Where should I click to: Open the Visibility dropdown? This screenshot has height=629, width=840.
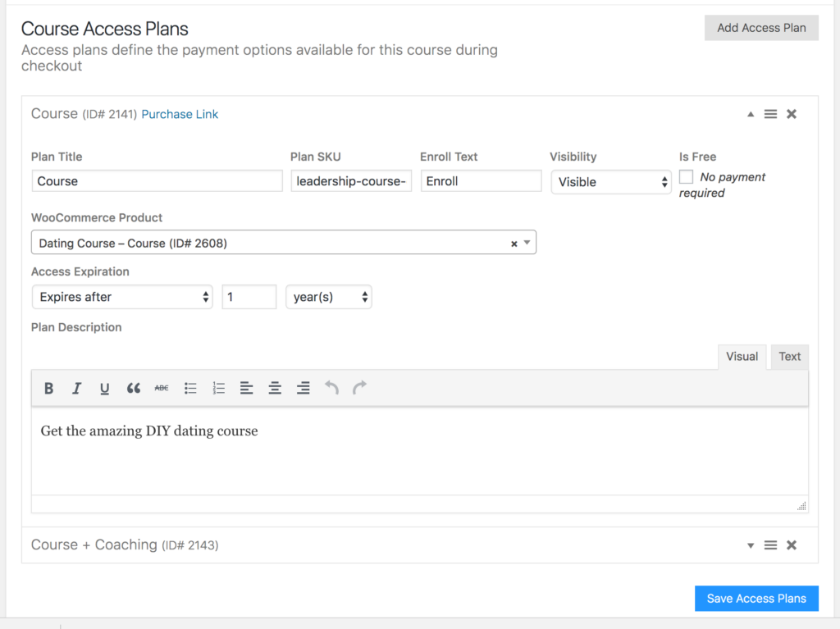610,182
